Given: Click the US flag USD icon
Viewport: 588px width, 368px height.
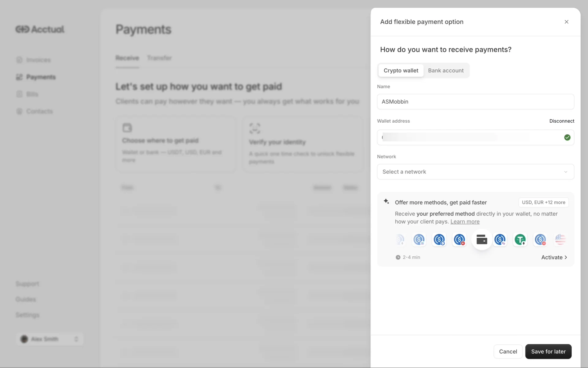Looking at the screenshot, I should [x=560, y=240].
